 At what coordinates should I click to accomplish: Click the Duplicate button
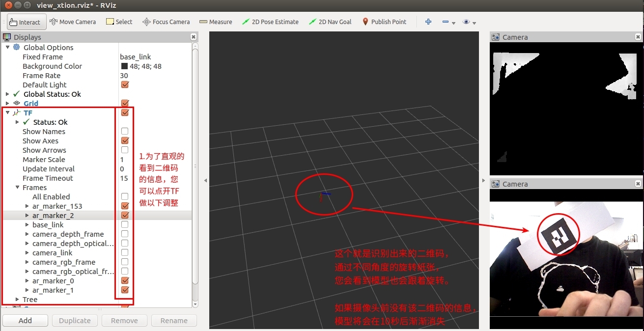coord(75,320)
